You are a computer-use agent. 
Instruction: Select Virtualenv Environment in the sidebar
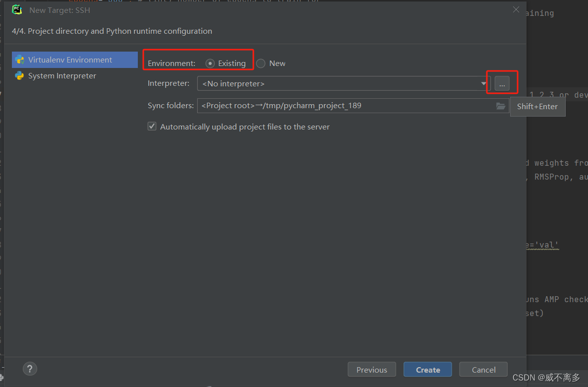75,60
